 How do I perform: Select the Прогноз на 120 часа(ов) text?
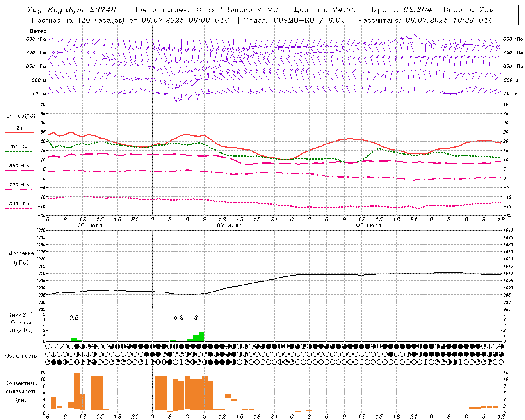coord(79,20)
